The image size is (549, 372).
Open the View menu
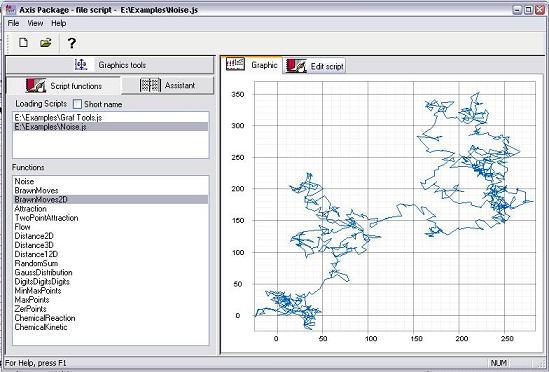coord(35,23)
